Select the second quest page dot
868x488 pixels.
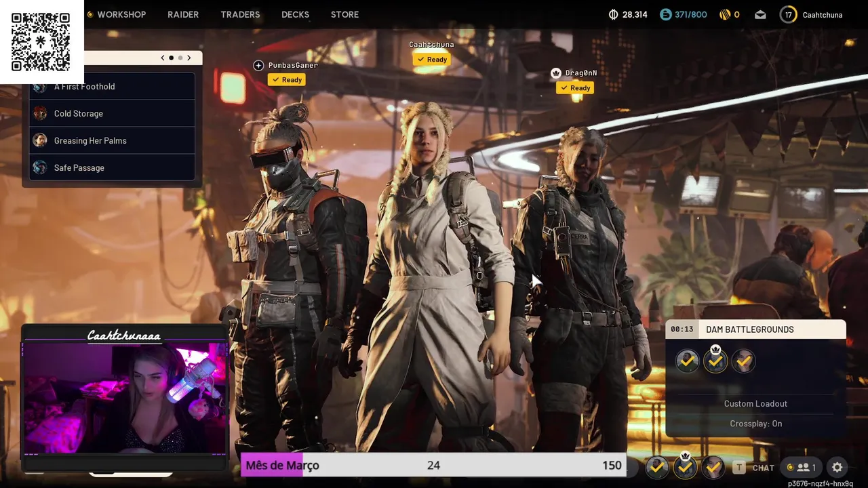[x=180, y=58]
